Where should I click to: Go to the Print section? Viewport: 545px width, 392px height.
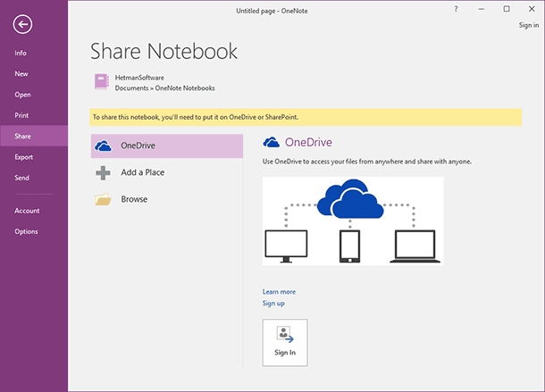(21, 115)
